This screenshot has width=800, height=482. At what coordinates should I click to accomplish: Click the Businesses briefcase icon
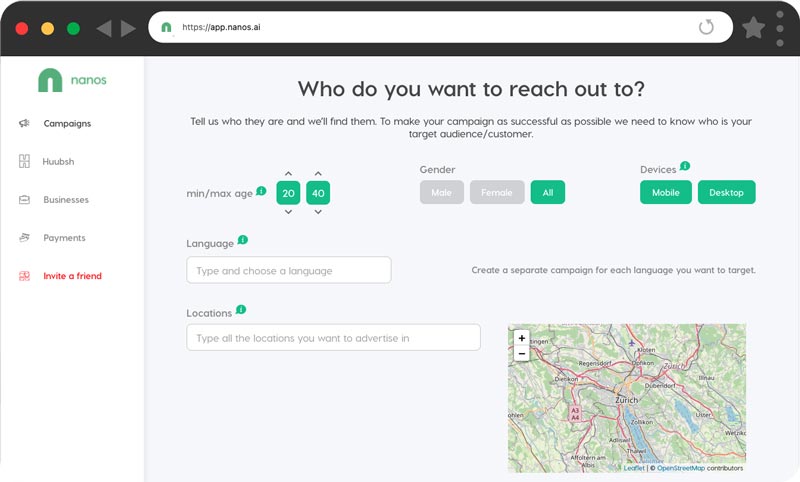[x=24, y=199]
